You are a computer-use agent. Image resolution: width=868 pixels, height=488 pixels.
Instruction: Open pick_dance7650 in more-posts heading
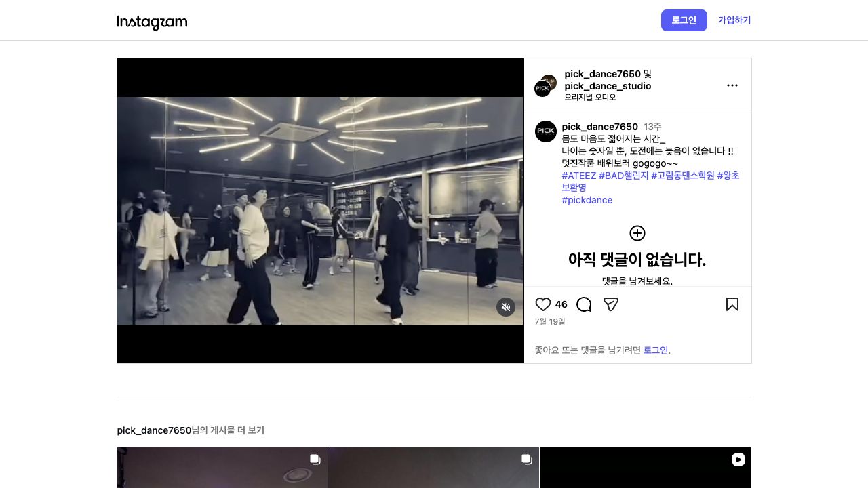tap(154, 430)
